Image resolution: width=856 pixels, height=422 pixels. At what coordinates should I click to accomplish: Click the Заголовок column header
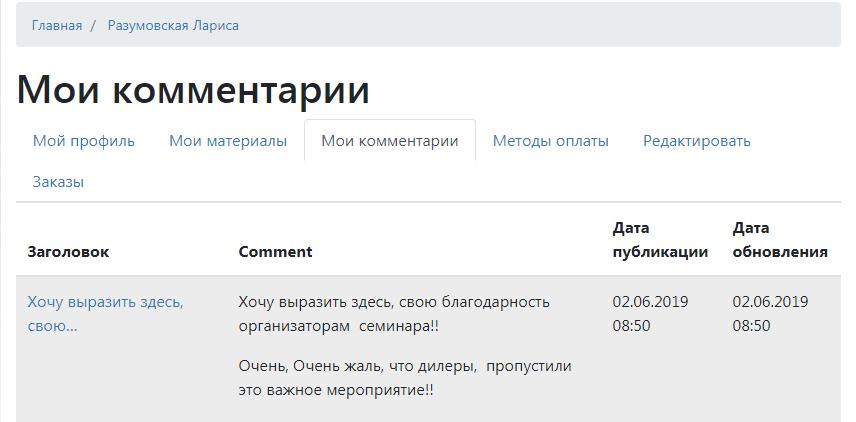click(68, 252)
